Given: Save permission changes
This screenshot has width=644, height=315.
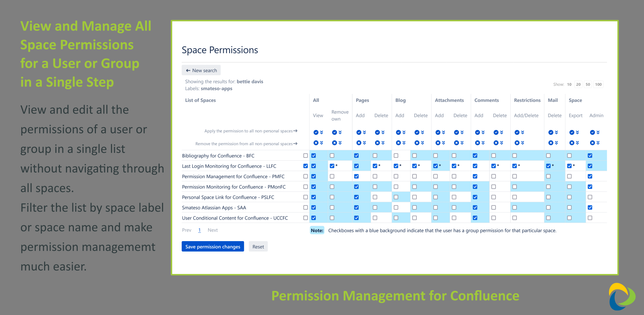Looking at the screenshot, I should (213, 246).
